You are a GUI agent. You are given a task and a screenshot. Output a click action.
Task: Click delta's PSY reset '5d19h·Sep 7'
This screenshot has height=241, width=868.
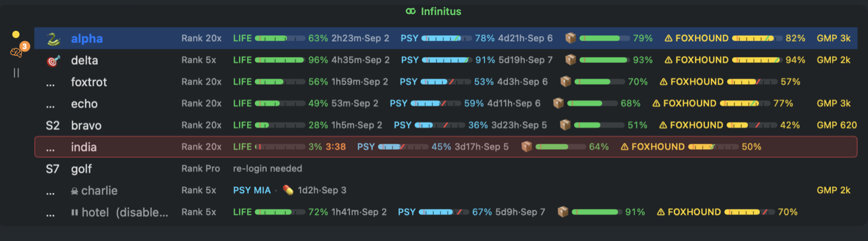526,60
